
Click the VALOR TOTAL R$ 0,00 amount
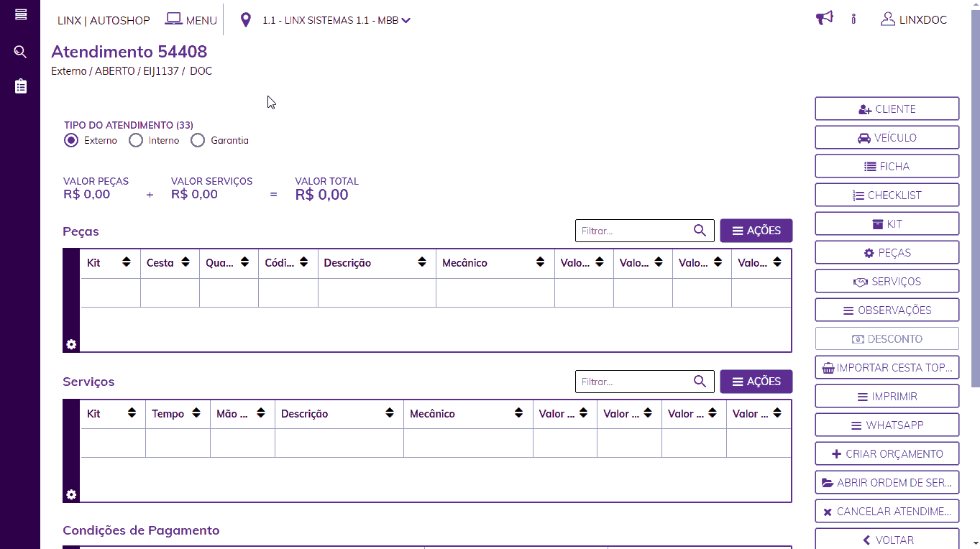pyautogui.click(x=321, y=195)
